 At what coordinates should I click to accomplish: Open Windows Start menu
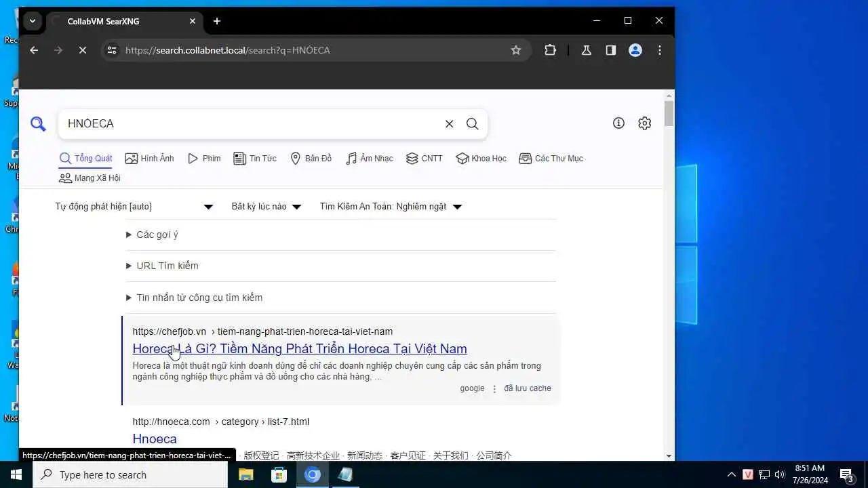coord(16,474)
